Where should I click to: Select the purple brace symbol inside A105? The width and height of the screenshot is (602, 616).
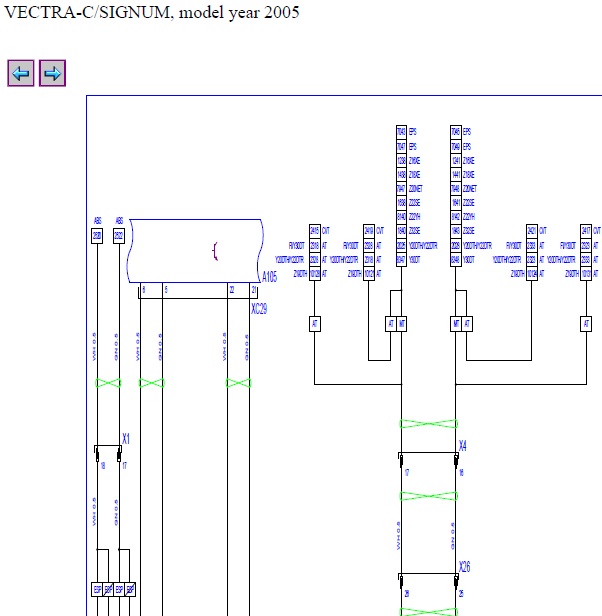[x=215, y=251]
